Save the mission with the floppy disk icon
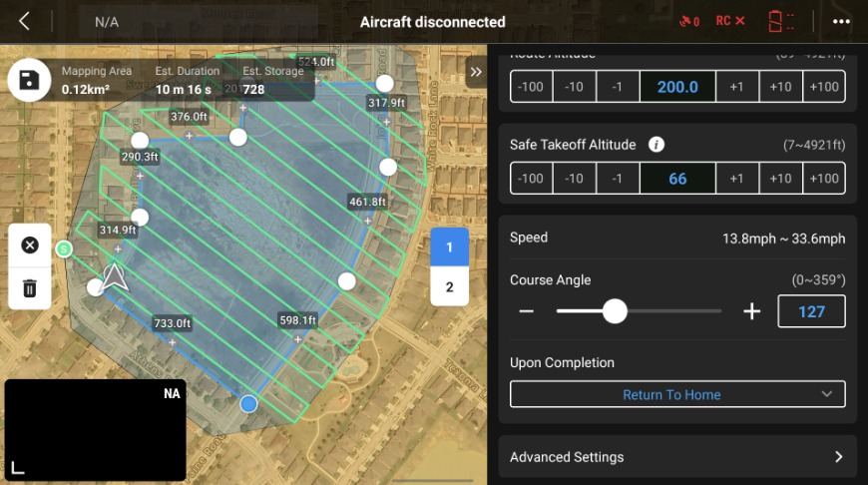The height and width of the screenshot is (485, 868). (29, 80)
